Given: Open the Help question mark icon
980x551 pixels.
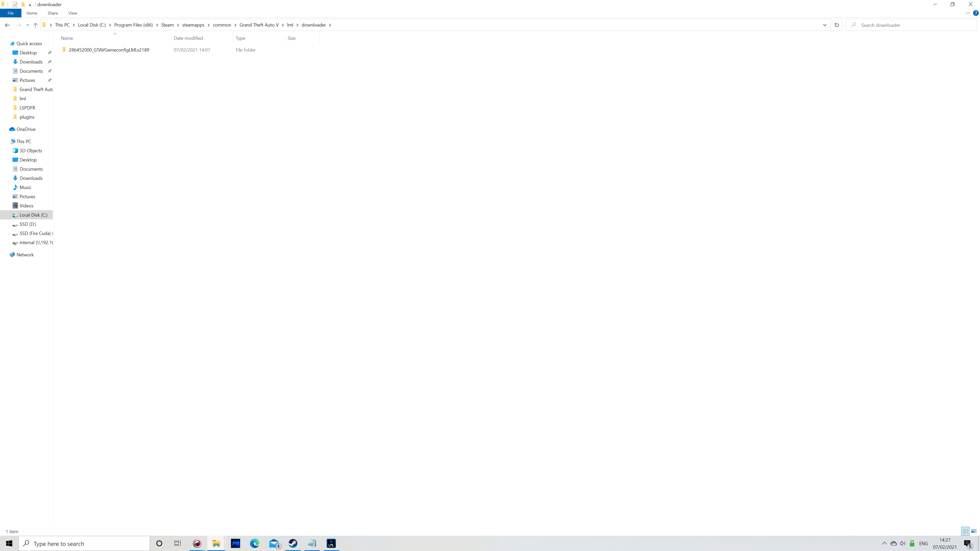Looking at the screenshot, I should [x=975, y=13].
